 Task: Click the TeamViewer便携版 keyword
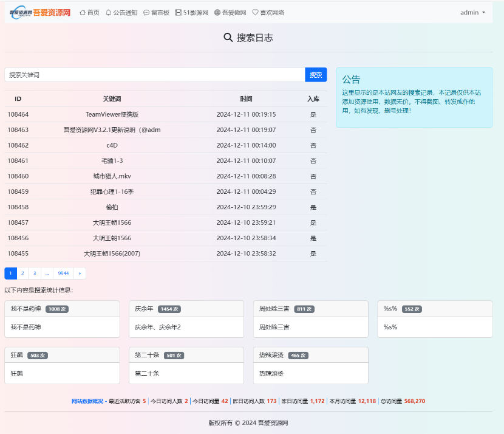click(x=112, y=114)
